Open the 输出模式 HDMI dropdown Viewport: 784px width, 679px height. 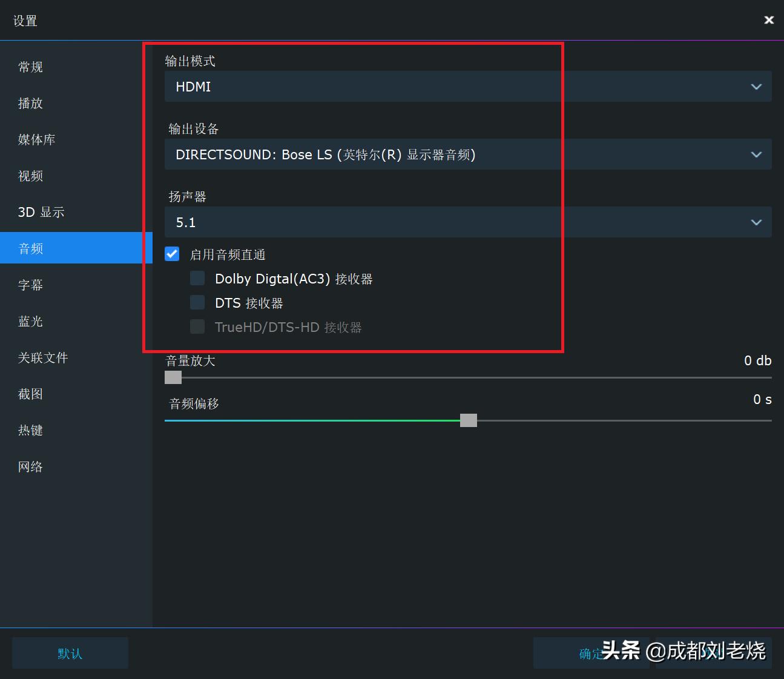pyautogui.click(x=756, y=87)
